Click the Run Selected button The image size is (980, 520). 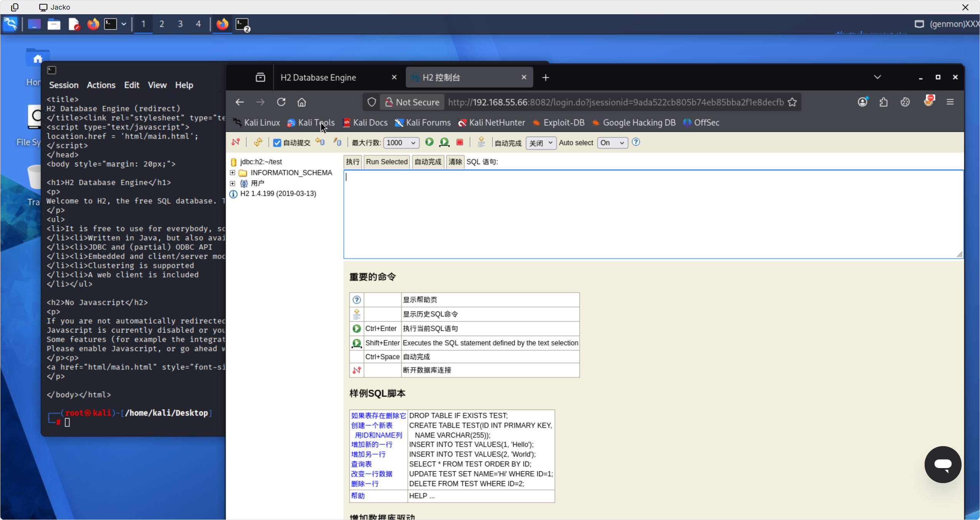(386, 162)
